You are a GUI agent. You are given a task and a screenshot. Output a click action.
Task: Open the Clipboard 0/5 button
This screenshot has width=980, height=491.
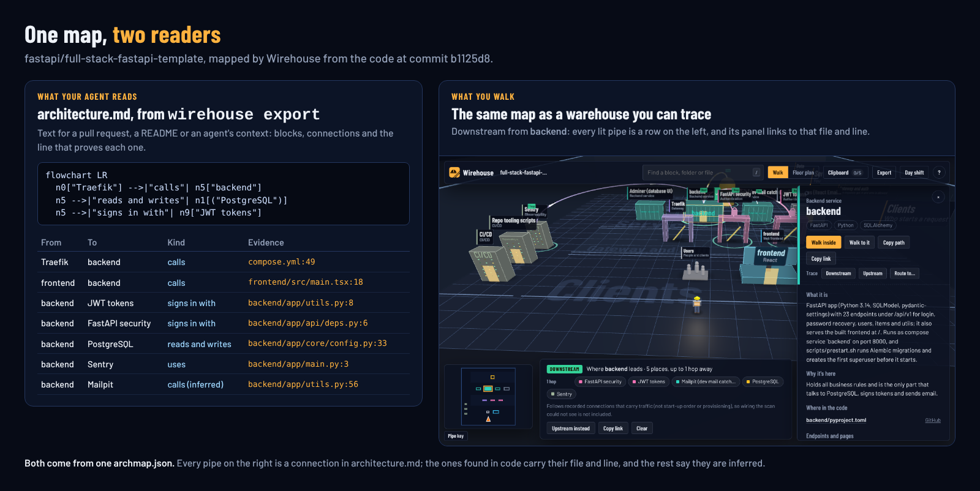845,173
